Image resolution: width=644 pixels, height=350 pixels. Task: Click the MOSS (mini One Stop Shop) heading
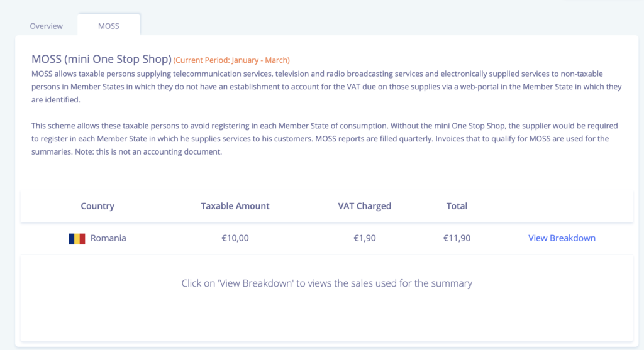101,60
